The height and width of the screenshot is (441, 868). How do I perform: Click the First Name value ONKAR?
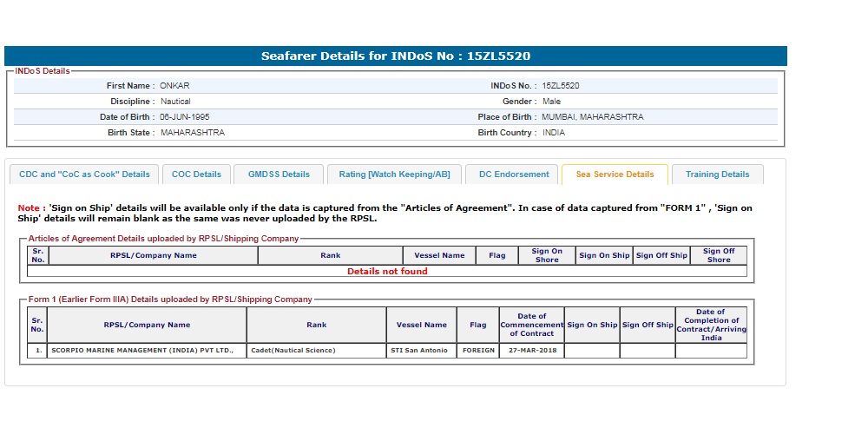174,86
